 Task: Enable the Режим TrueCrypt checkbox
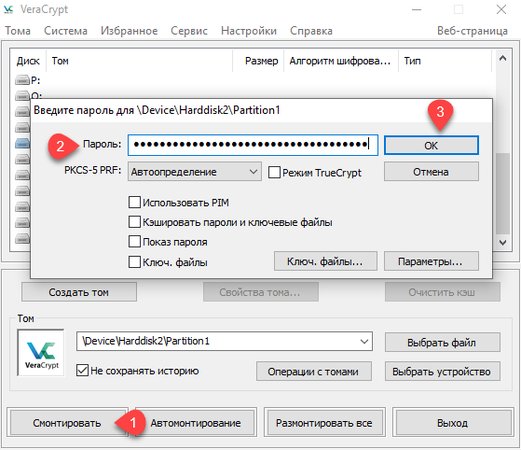(x=274, y=172)
